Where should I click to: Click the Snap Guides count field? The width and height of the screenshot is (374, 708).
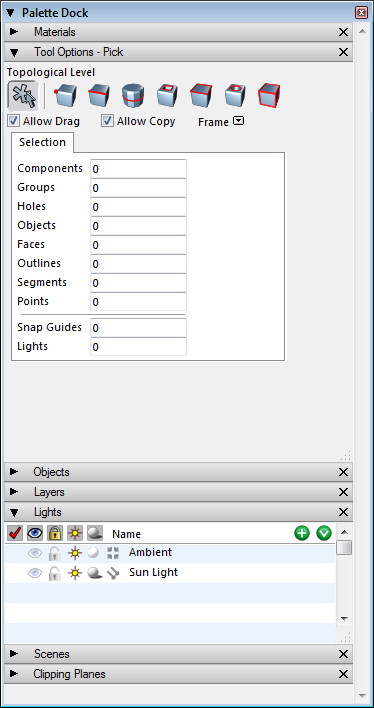pyautogui.click(x=138, y=327)
